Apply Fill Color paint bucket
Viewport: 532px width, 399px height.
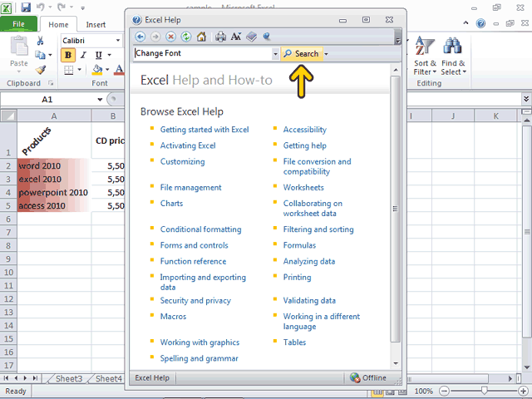pos(98,70)
